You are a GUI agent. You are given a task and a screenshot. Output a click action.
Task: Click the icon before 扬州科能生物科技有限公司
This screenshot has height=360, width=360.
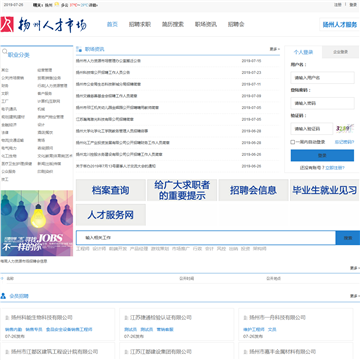(7, 318)
